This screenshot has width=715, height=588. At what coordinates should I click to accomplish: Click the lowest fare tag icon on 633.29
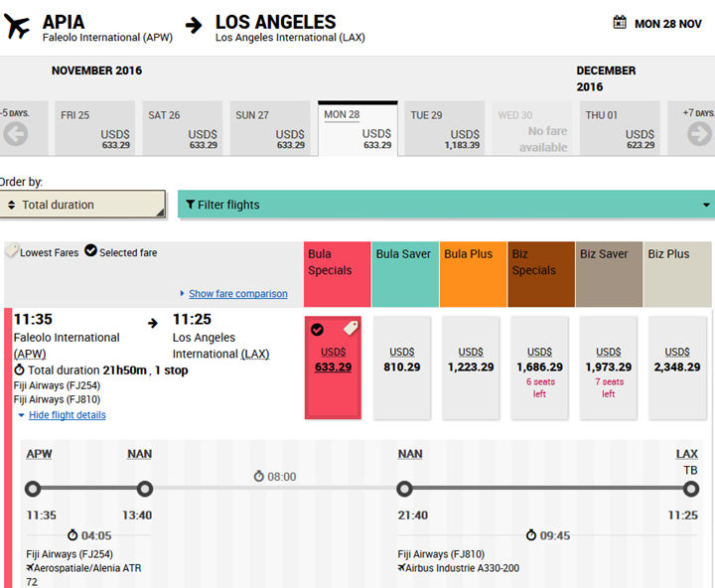click(351, 329)
